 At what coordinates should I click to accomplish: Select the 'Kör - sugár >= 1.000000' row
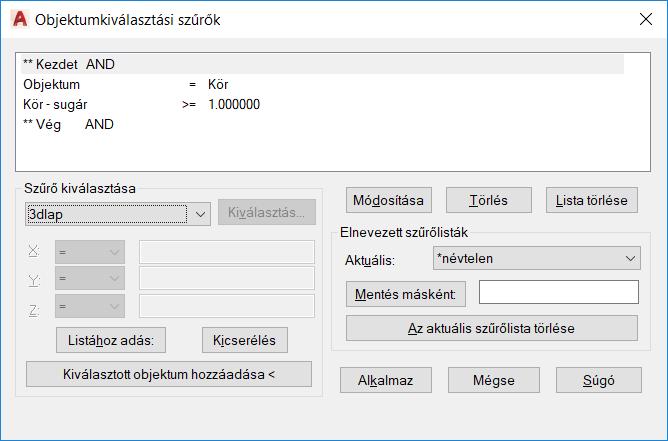point(322,104)
